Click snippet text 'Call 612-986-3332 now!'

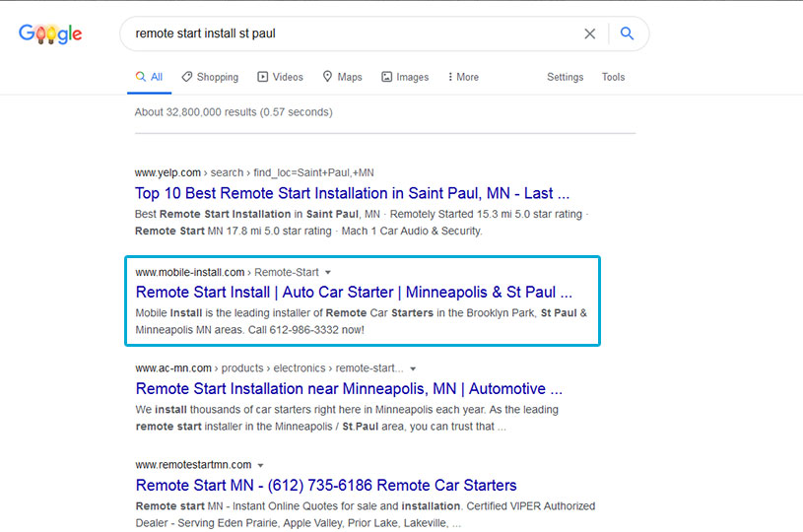pos(305,330)
